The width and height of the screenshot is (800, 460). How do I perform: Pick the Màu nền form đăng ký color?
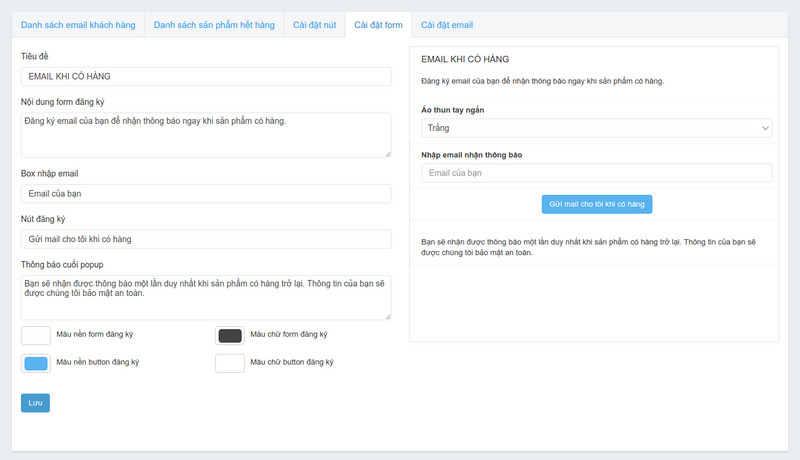pyautogui.click(x=35, y=336)
